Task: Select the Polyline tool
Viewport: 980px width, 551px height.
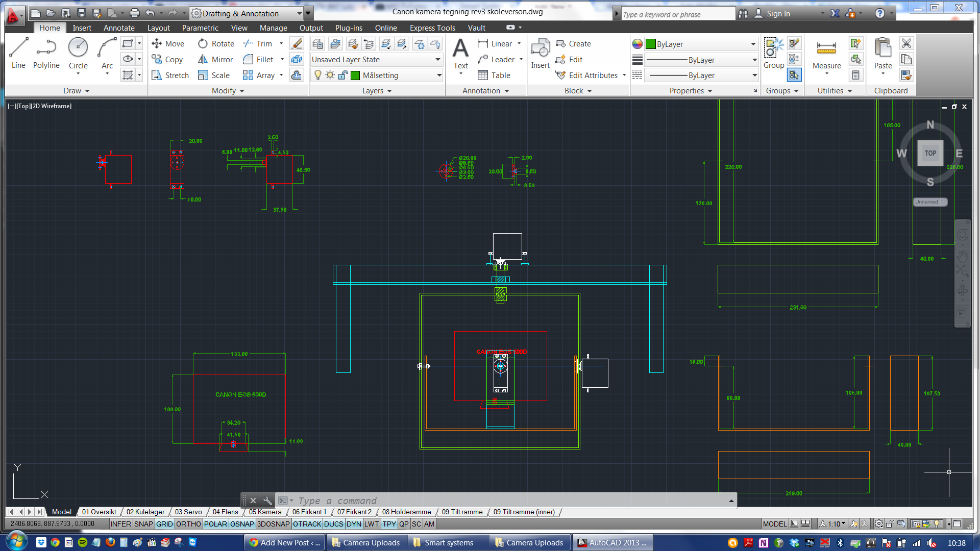Action: 46,54
